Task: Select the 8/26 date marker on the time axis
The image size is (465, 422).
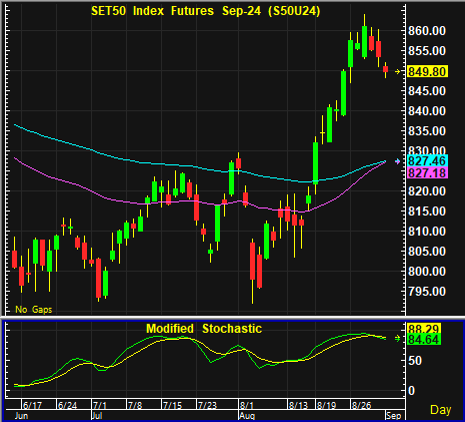Action: pos(362,405)
